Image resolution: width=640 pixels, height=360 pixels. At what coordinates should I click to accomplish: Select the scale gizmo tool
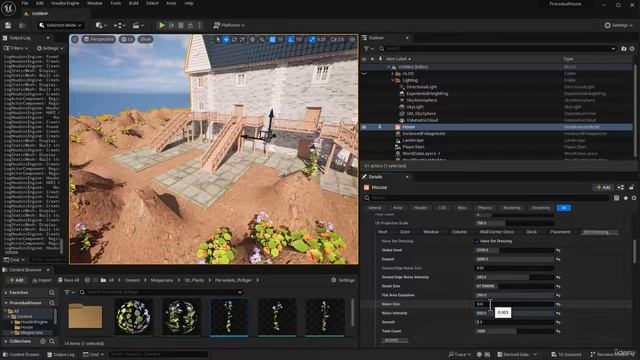pos(242,40)
